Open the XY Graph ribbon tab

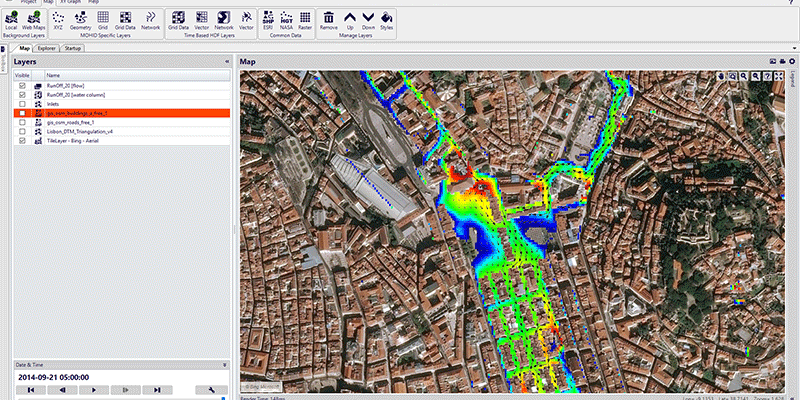coord(70,3)
